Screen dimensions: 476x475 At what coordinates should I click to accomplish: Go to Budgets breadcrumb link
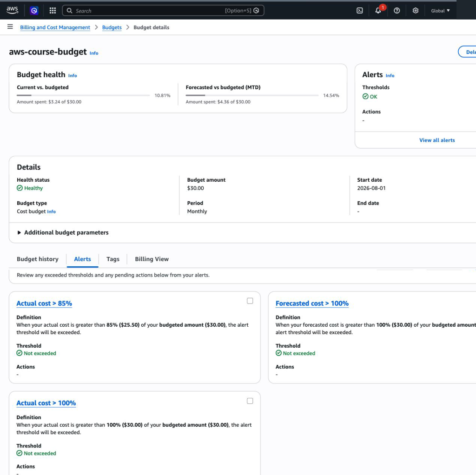click(x=112, y=27)
